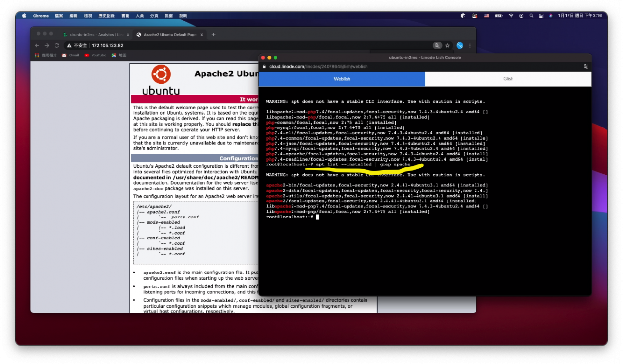Viewport: 623px width, 364px height.
Task: Open a new Chrome tab
Action: click(x=213, y=35)
